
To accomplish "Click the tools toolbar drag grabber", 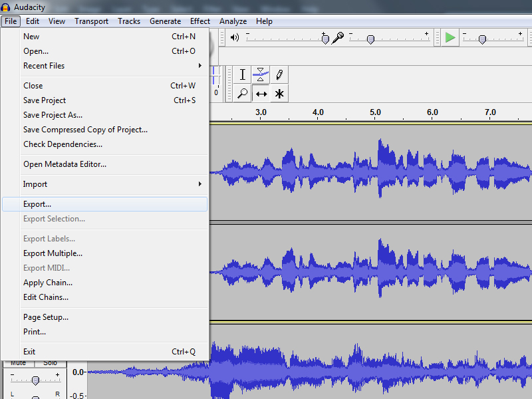I will [x=229, y=84].
